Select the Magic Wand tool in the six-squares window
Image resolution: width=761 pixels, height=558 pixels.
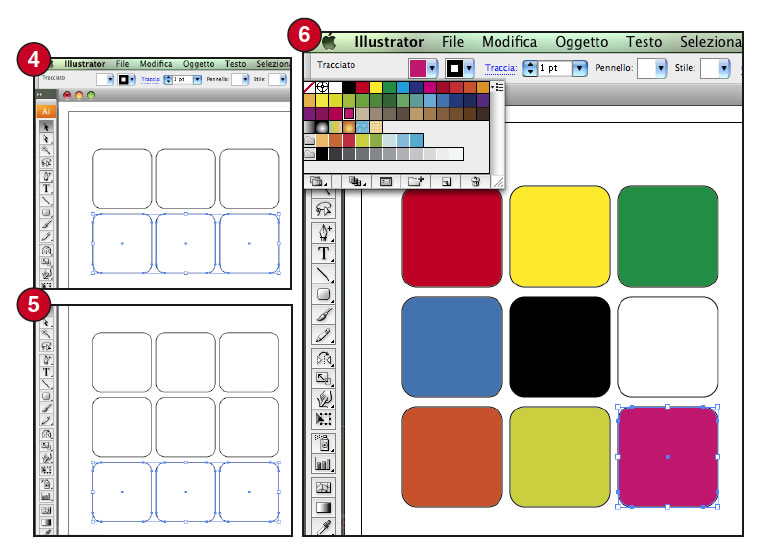tap(46, 150)
